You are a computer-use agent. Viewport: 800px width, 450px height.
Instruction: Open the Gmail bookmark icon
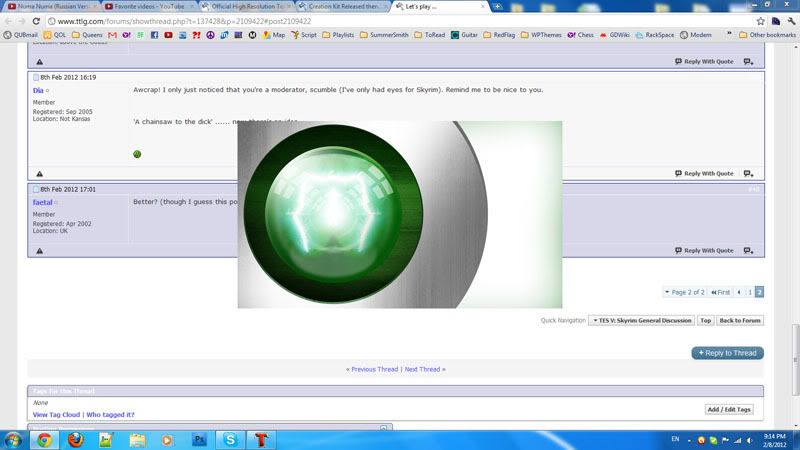click(x=112, y=35)
